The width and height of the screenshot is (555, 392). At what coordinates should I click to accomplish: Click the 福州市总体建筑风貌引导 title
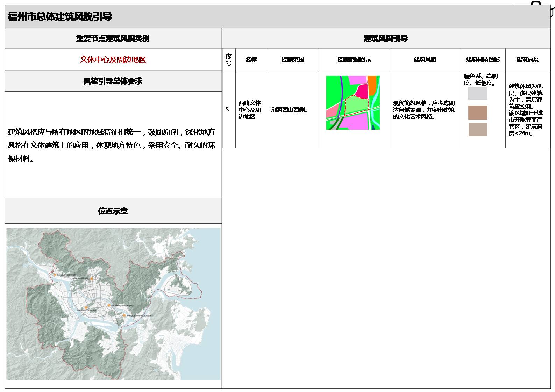60,16
